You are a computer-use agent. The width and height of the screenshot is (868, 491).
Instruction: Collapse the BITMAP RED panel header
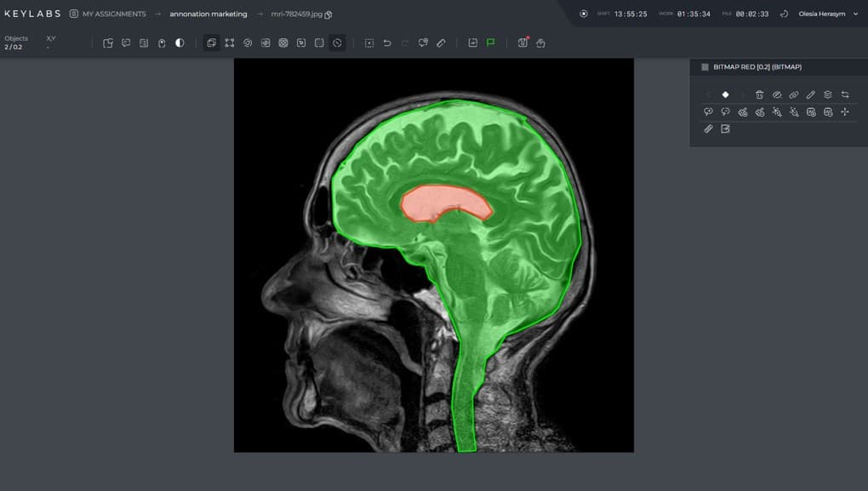[705, 66]
